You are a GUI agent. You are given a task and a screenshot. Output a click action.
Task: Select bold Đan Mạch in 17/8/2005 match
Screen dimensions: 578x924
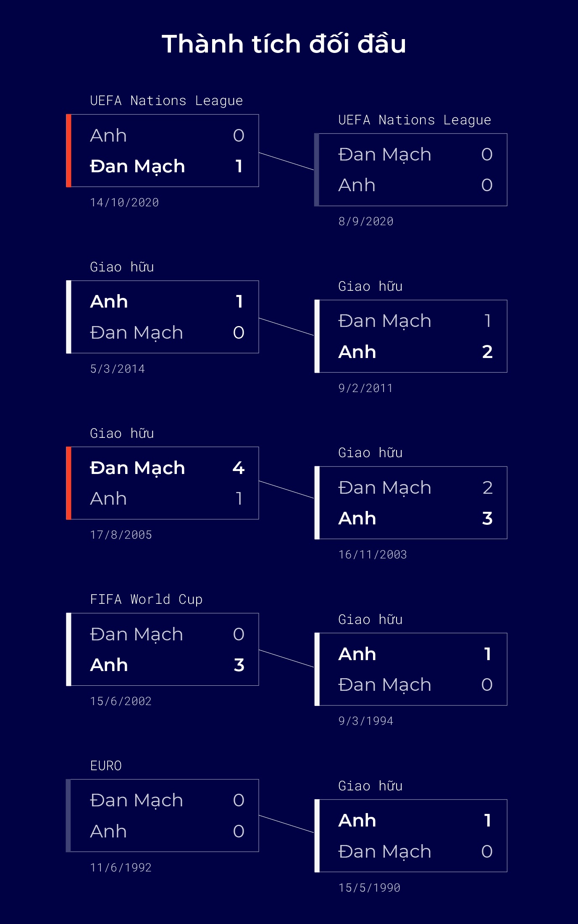pos(137,468)
